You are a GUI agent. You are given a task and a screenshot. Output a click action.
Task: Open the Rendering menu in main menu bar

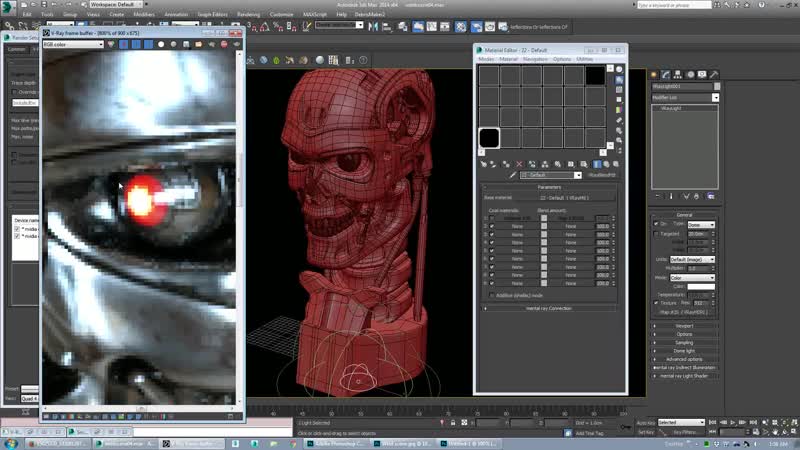pos(246,14)
